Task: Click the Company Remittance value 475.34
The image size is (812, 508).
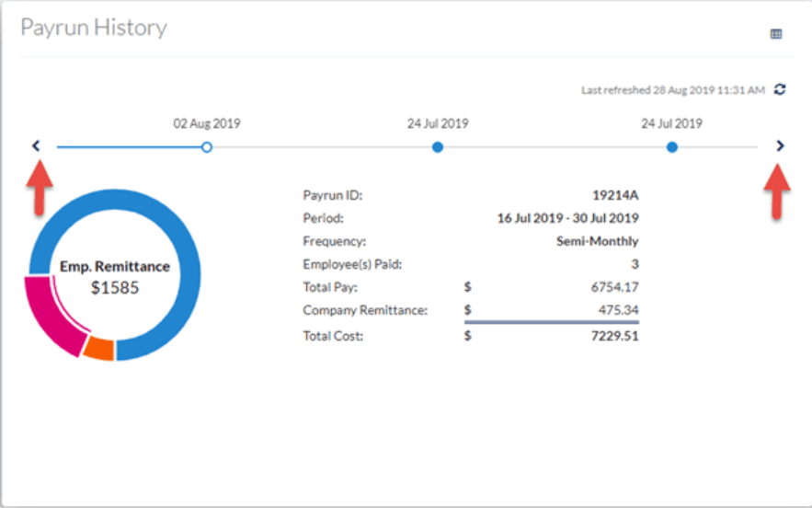Action: click(619, 310)
